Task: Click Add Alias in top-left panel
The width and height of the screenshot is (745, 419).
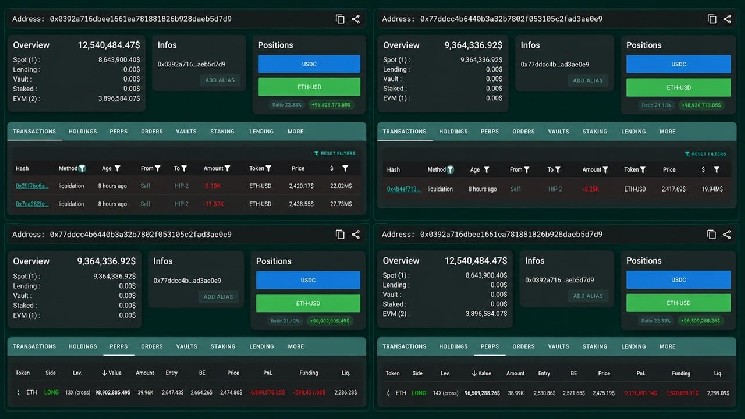Action: 220,80
